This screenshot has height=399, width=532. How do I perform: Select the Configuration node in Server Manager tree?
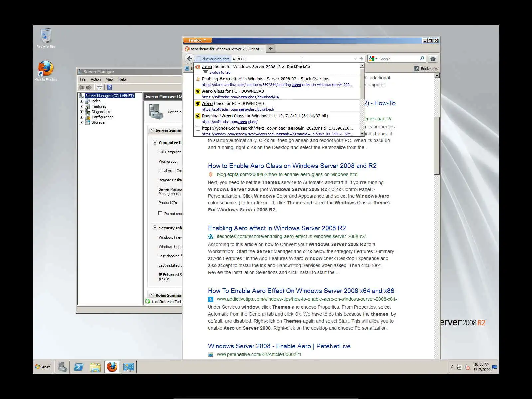pyautogui.click(x=102, y=117)
